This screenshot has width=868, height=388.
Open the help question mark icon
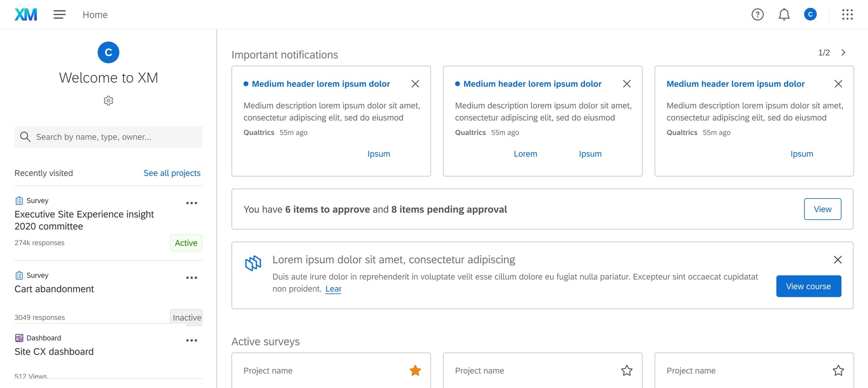tap(758, 15)
